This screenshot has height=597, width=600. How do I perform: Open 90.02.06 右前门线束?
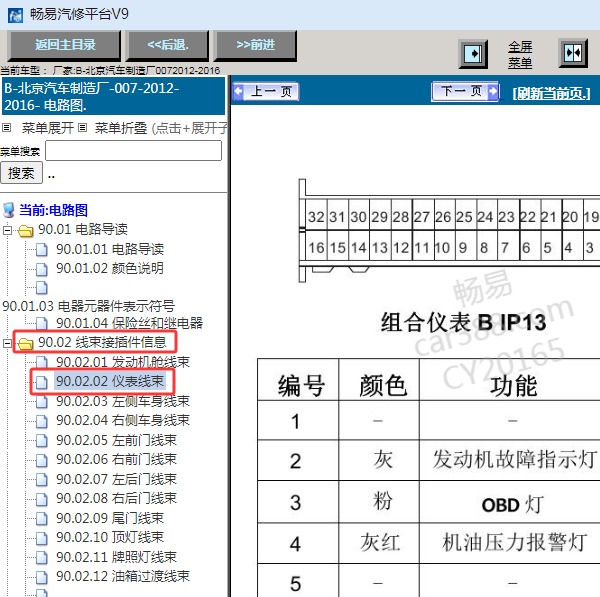(x=116, y=459)
